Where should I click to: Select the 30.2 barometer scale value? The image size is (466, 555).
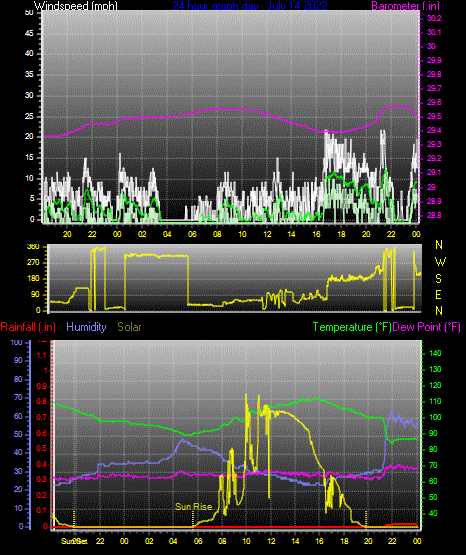click(434, 18)
